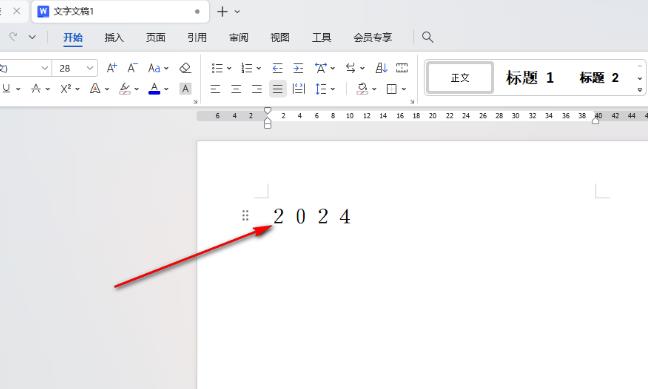Click the text effects outlined A icon

click(95, 88)
